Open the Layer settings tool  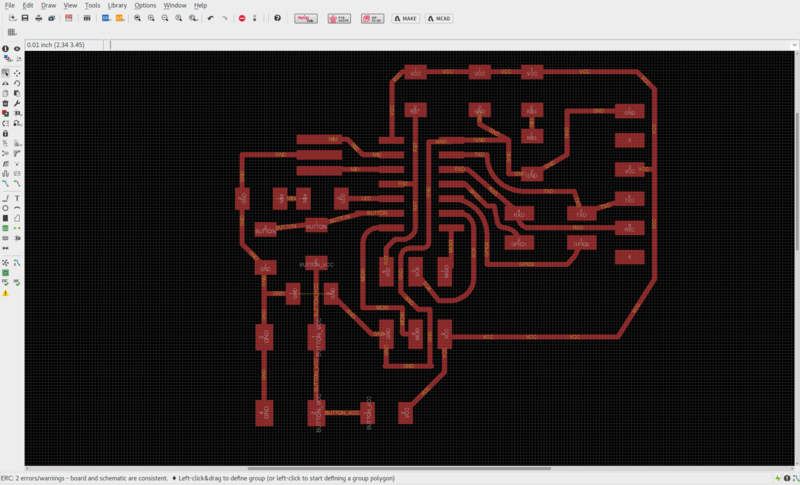[x=7, y=59]
